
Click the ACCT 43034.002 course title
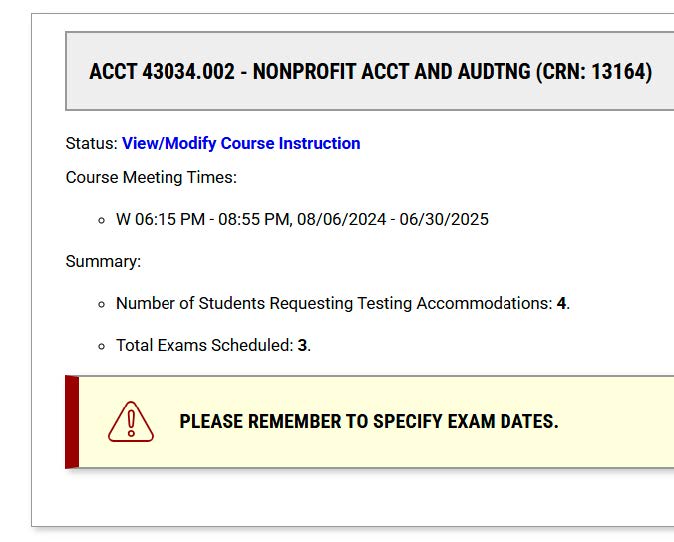(x=162, y=72)
